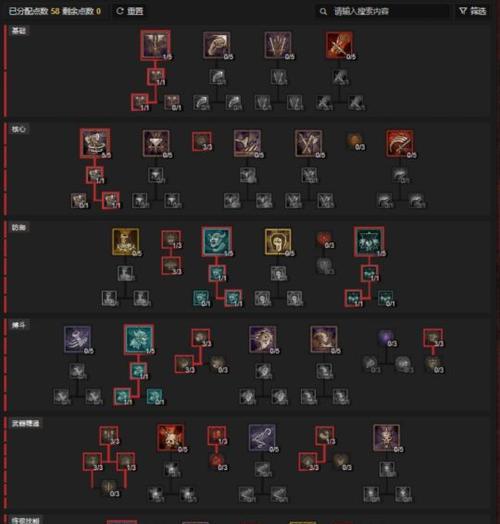
Task: Select the yellow statue skill icon in 防御 row
Action: click(126, 242)
